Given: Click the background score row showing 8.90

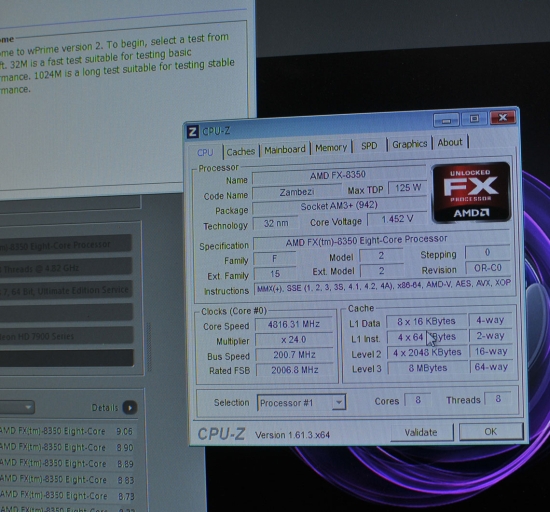Looking at the screenshot, I should click(x=67, y=447).
